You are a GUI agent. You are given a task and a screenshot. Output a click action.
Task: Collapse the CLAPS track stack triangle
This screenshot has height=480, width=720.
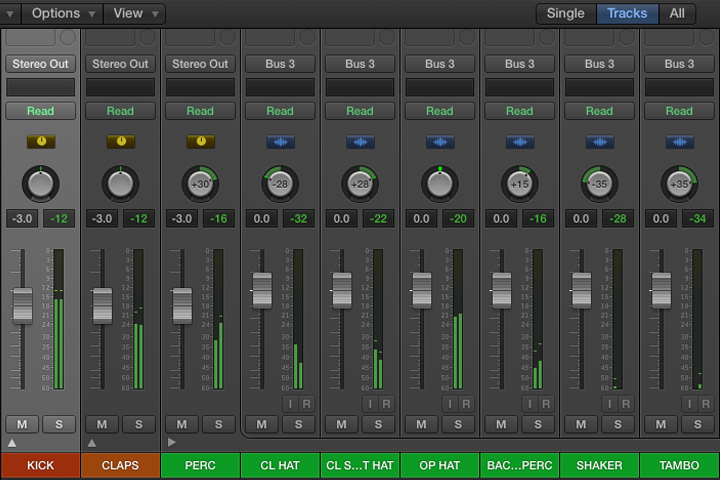(x=92, y=443)
